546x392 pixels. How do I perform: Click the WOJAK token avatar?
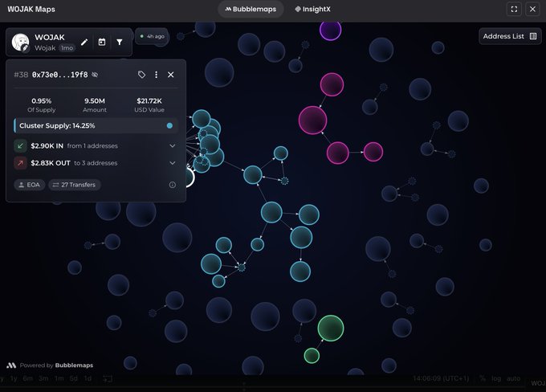pyautogui.click(x=20, y=42)
